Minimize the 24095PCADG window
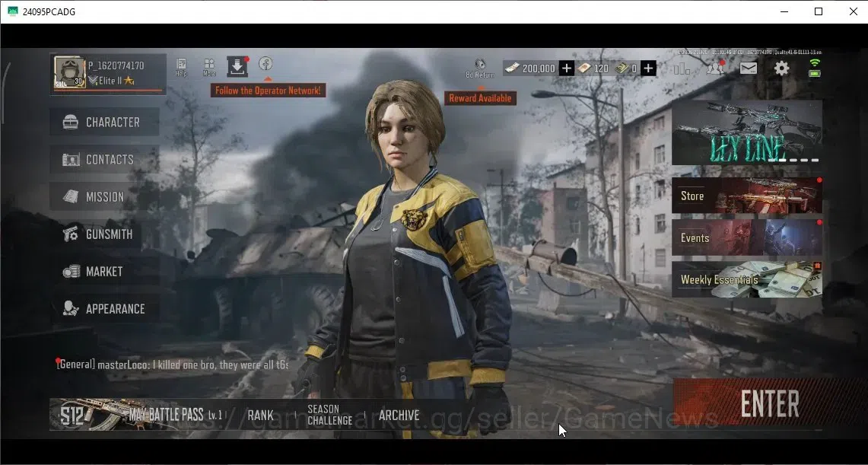868x465 pixels. point(784,11)
